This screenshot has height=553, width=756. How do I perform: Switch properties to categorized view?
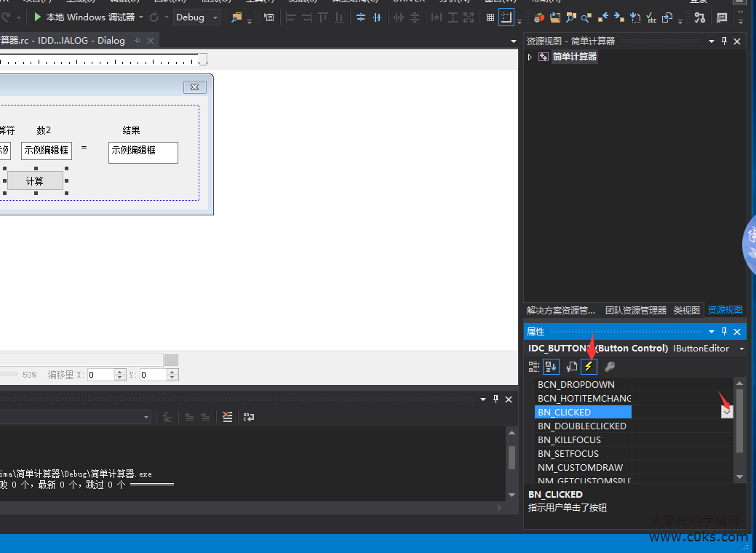point(533,367)
